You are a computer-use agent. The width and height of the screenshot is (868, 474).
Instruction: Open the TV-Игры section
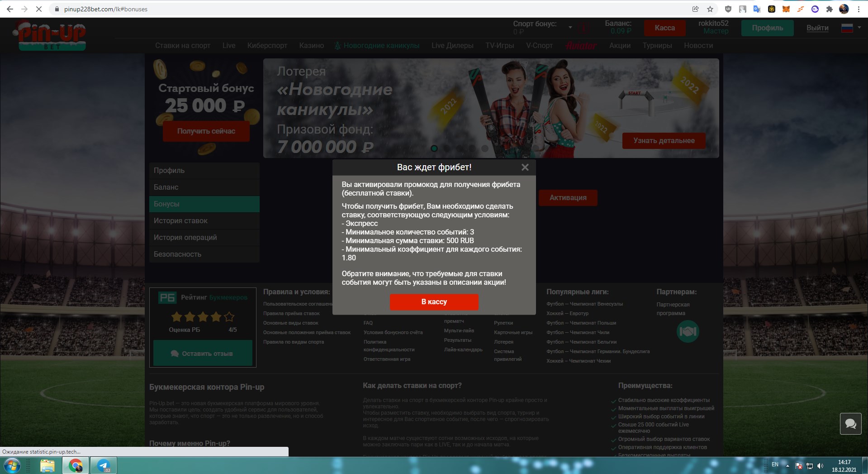click(x=500, y=46)
